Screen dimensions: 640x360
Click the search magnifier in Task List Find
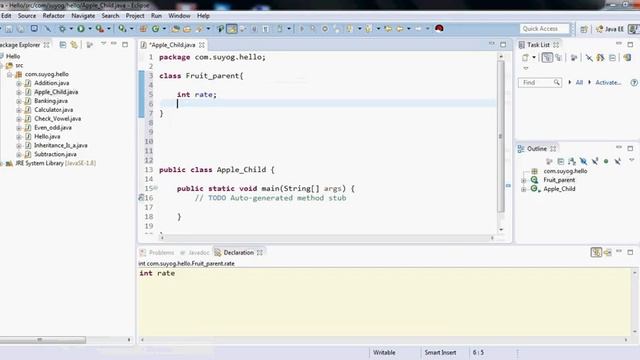tap(557, 82)
